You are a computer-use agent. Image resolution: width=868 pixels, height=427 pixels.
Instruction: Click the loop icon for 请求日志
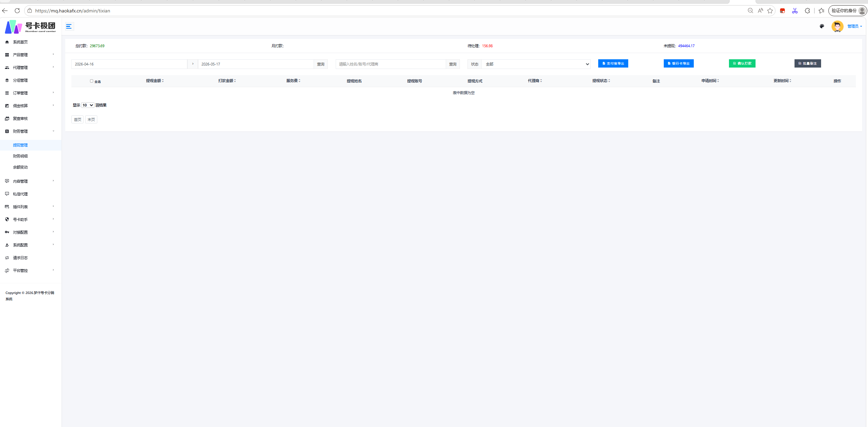point(7,258)
